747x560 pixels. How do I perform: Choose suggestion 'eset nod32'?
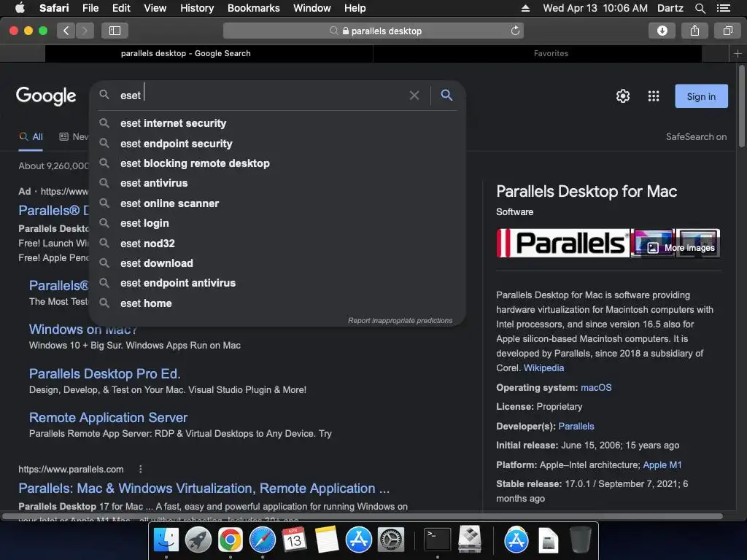(277, 244)
